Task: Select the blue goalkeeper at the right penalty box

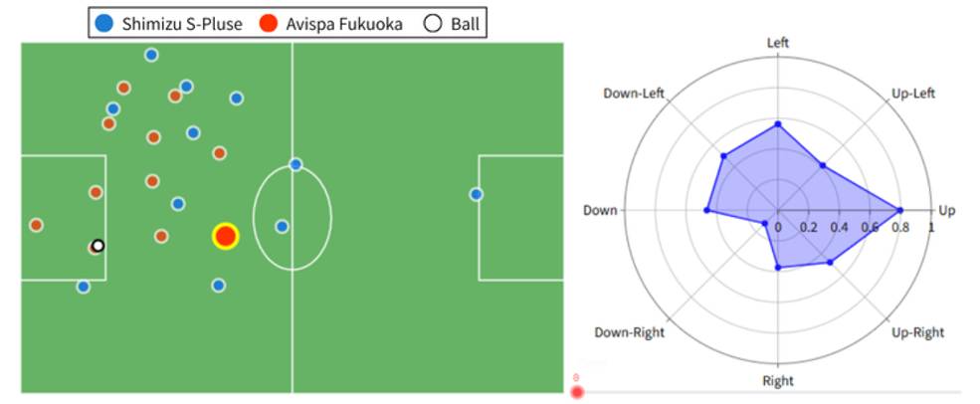Action: click(x=477, y=194)
